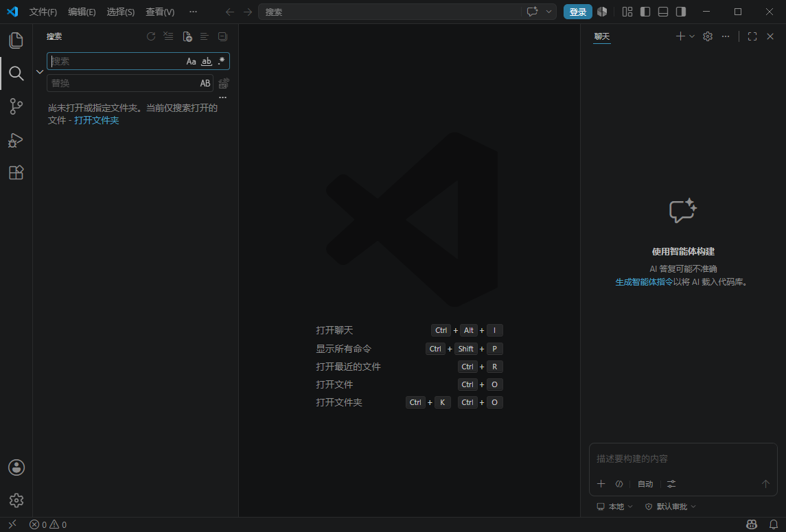The image size is (786, 532).
Task: Open the 选择(S) menu
Action: (120, 12)
